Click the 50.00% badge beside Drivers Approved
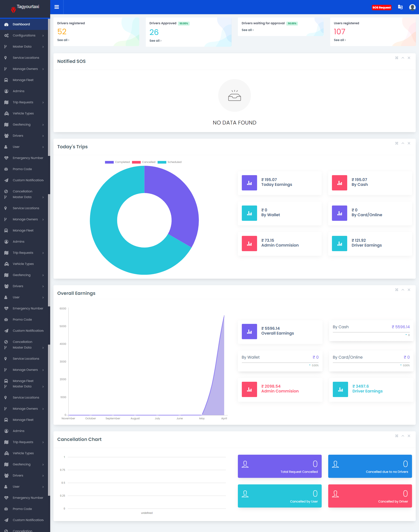This screenshot has width=419, height=532. pos(184,24)
